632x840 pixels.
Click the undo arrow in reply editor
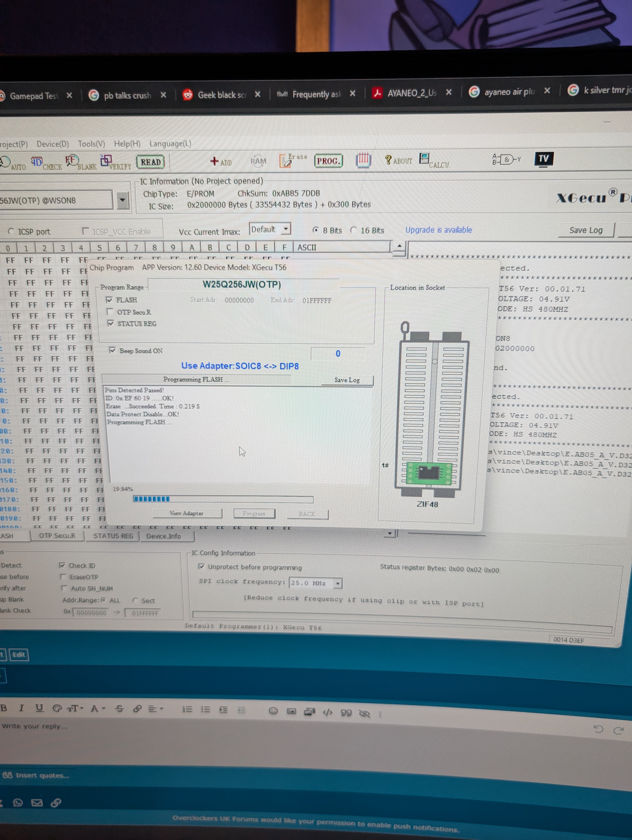[x=598, y=729]
